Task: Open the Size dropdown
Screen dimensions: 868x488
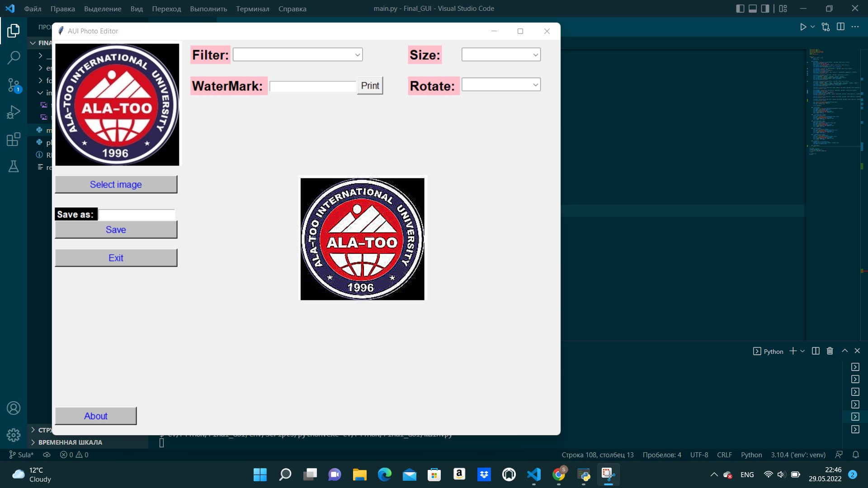Action: pyautogui.click(x=535, y=54)
